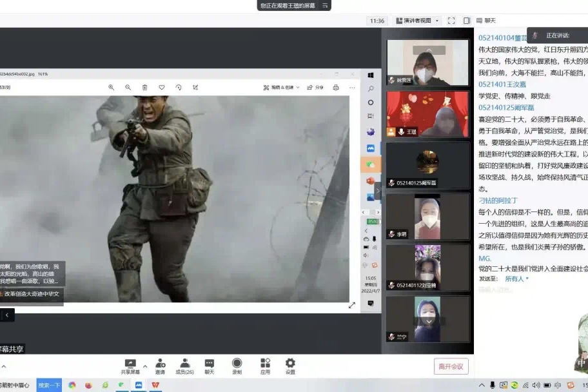
Task: Toggle the side panel layout icon
Action: [467, 21]
